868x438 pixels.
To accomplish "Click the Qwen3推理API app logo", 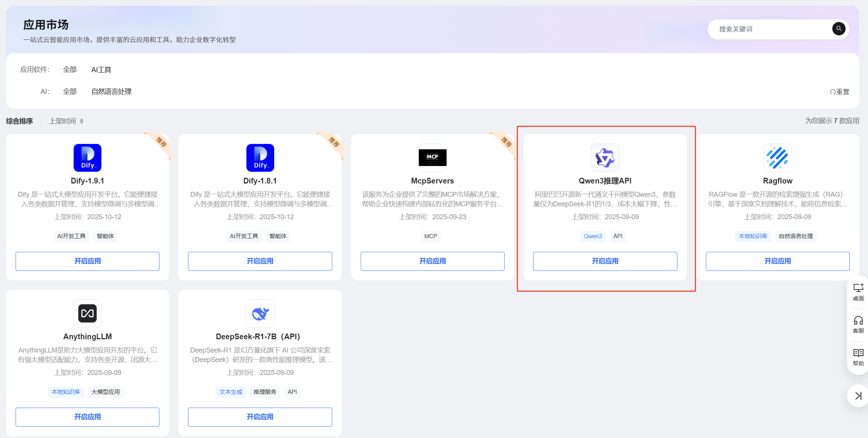I will (605, 158).
